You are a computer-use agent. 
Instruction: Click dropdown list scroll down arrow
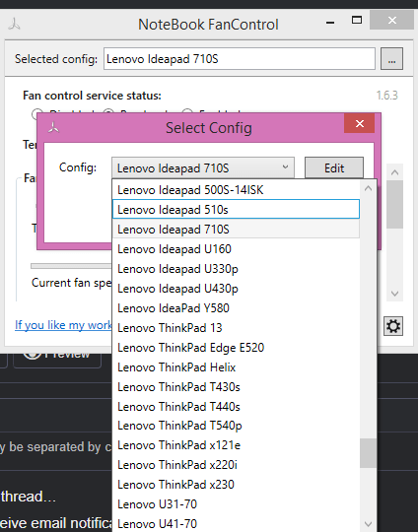click(x=368, y=523)
